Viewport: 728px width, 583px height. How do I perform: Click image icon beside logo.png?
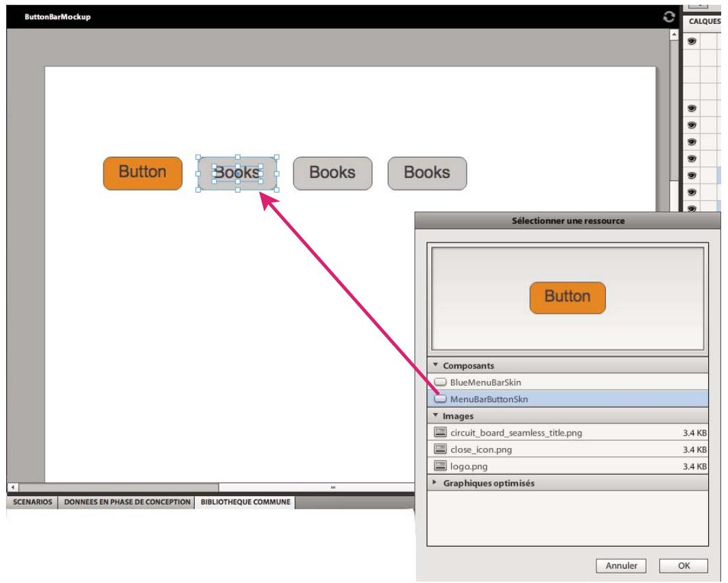(440, 466)
